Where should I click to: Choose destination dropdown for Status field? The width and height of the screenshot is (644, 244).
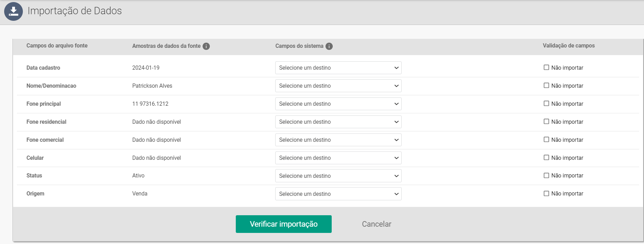338,176
